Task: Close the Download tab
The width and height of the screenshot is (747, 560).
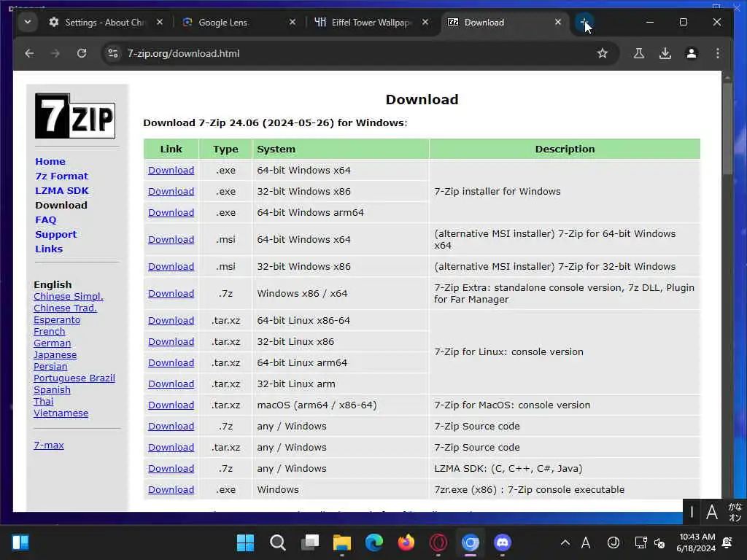Action: pyautogui.click(x=558, y=22)
